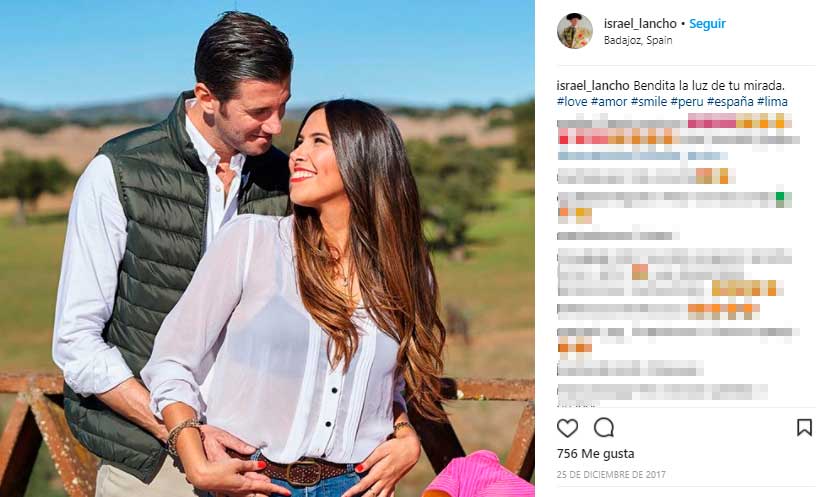Screen dimensions: 820x497
Task: Click the pink cape in the photo corner
Action: point(479,475)
